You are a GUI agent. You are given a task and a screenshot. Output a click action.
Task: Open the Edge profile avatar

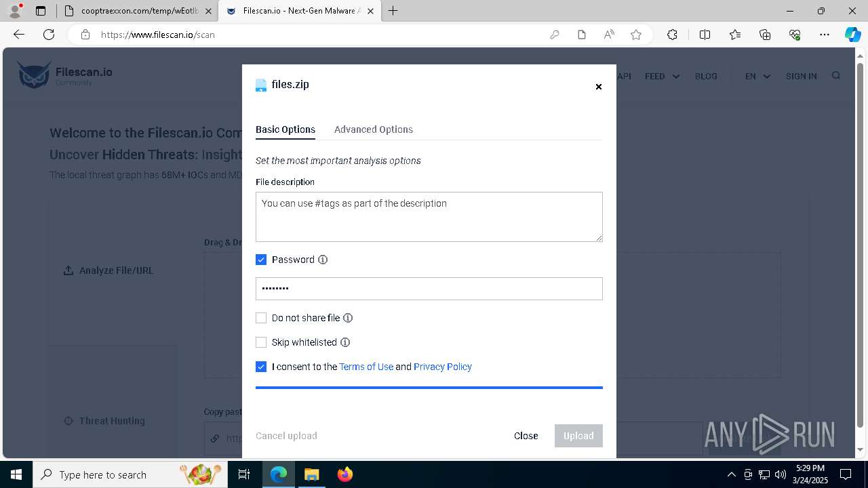pos(15,11)
